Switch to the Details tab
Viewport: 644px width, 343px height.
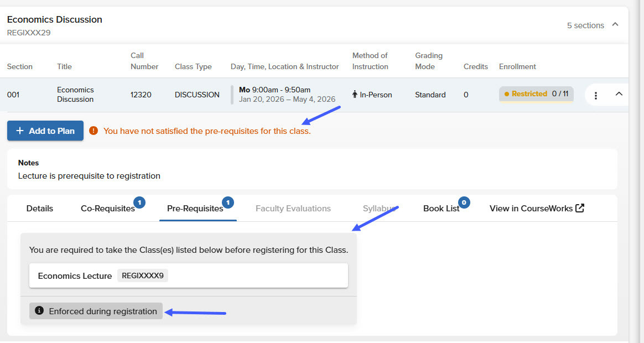40,209
